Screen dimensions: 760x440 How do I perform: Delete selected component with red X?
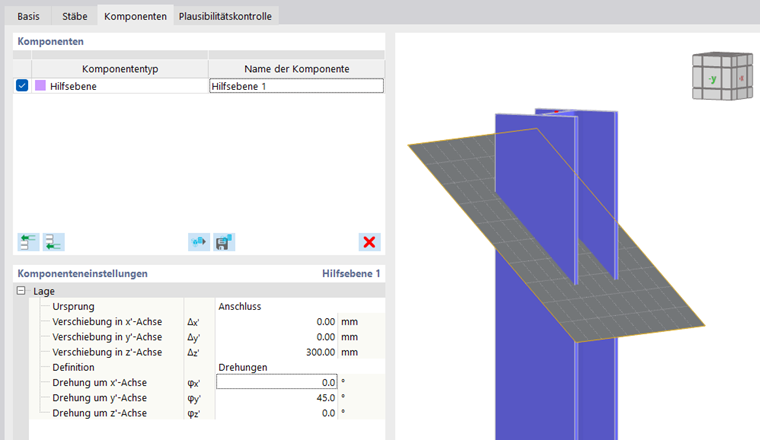tap(369, 242)
